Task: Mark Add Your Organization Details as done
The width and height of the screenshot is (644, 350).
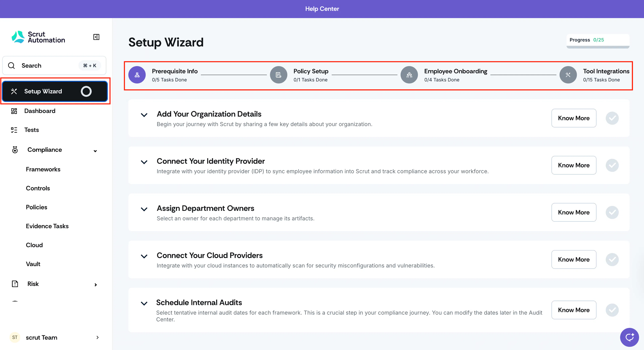Action: point(612,118)
